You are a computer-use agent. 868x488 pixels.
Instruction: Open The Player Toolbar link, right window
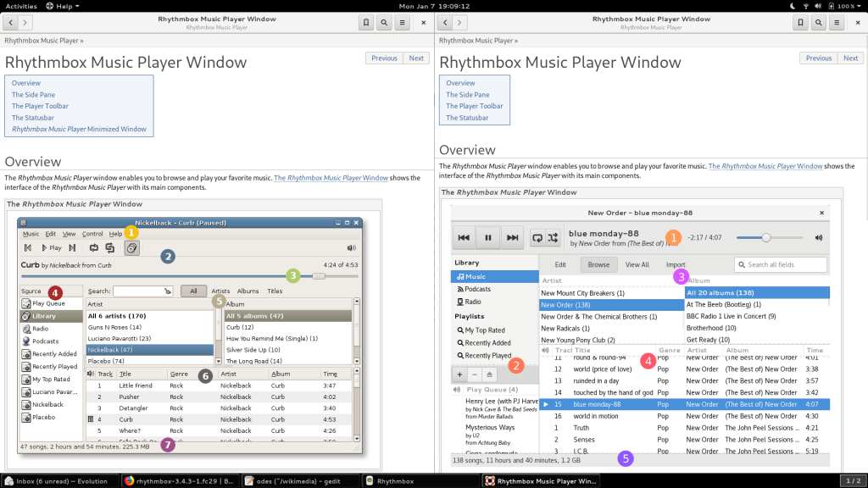pyautogui.click(x=475, y=106)
